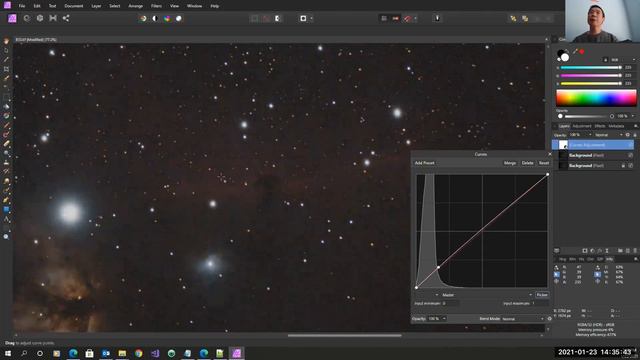Click the Delete button in Curves

[x=527, y=163]
